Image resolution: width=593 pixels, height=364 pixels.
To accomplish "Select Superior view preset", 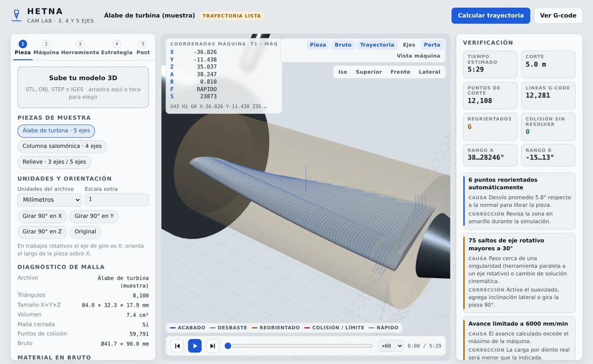I will point(369,72).
